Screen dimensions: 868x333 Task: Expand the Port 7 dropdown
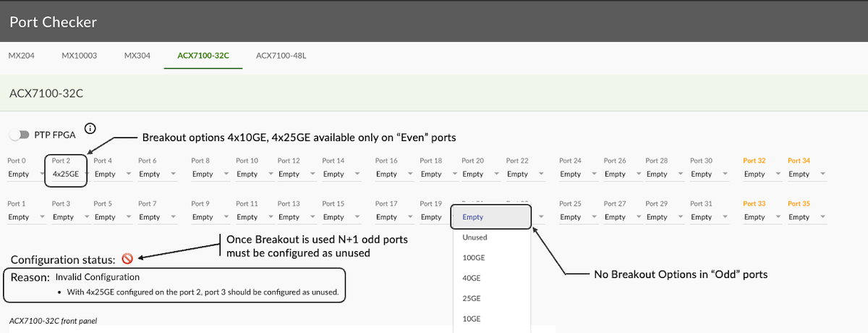157,216
